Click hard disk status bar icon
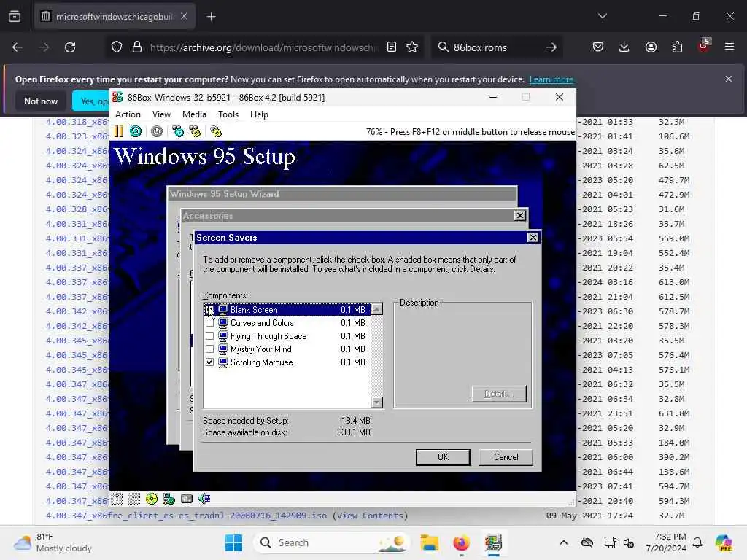747x560 pixels. point(187,499)
